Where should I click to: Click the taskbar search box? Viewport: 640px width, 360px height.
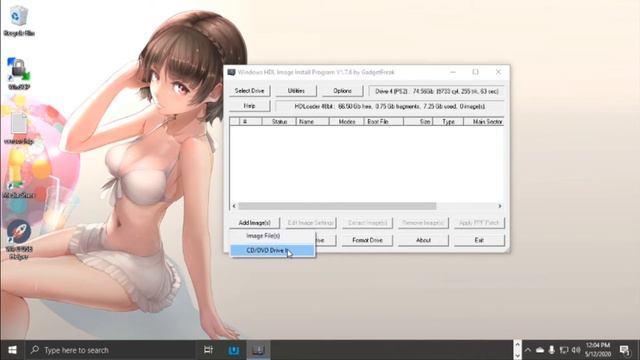click(110, 350)
